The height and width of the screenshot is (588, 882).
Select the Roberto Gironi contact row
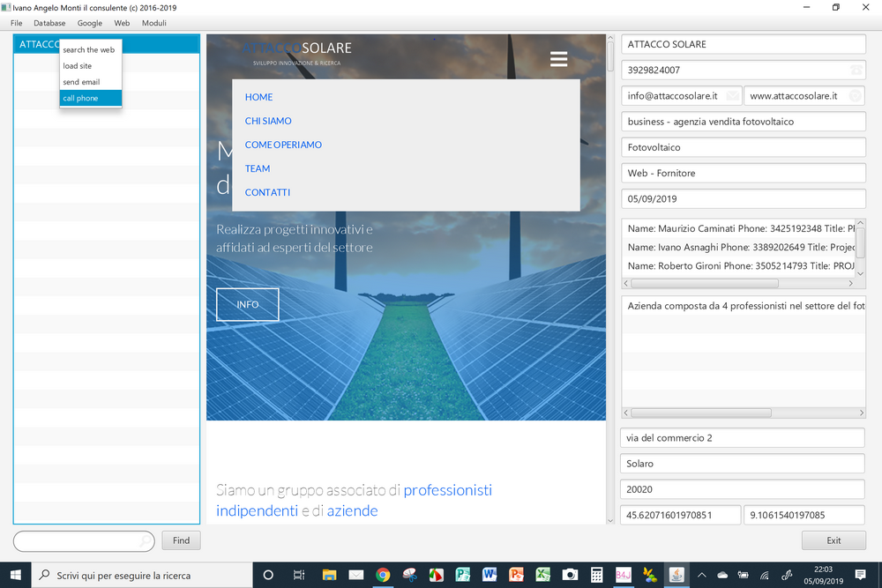[738, 266]
